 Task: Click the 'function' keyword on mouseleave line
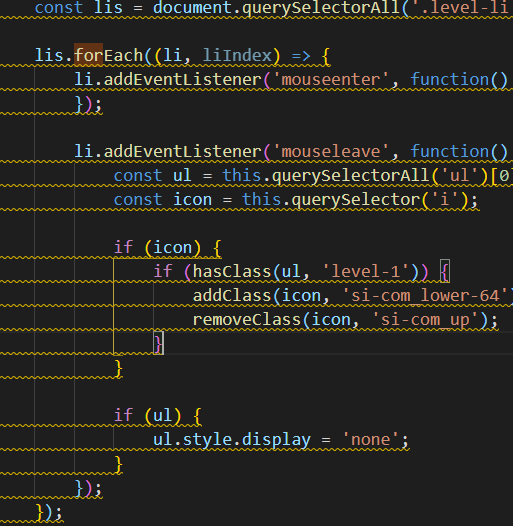click(x=450, y=151)
